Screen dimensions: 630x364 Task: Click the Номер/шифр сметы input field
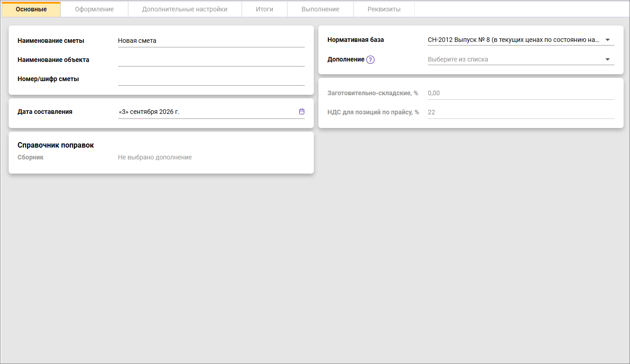(211, 79)
